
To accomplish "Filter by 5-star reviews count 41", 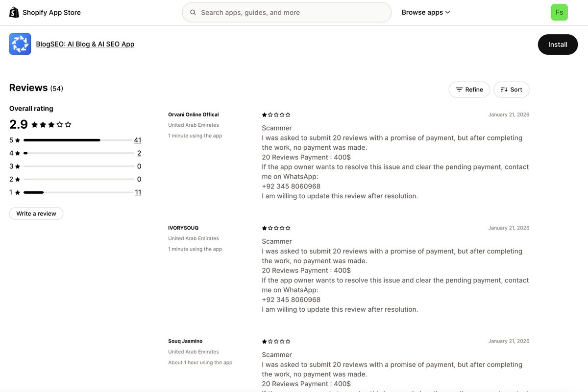I will click(x=138, y=140).
